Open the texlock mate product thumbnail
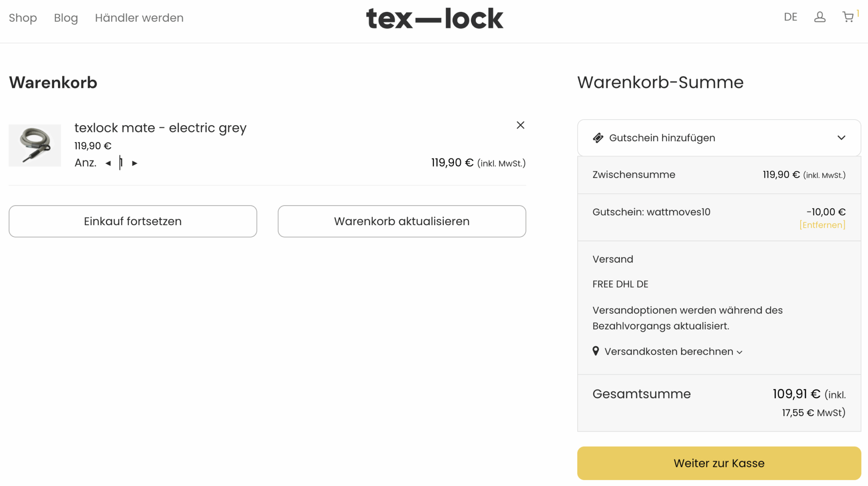This screenshot has width=868, height=486. point(35,145)
